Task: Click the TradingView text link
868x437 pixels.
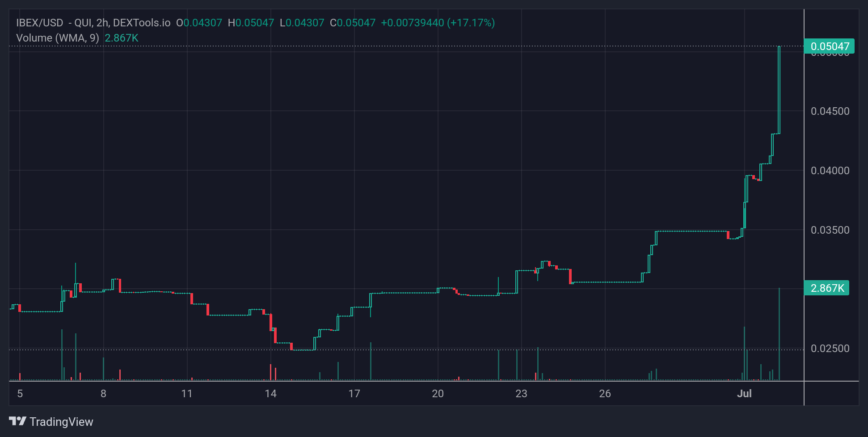Action: [x=61, y=422]
